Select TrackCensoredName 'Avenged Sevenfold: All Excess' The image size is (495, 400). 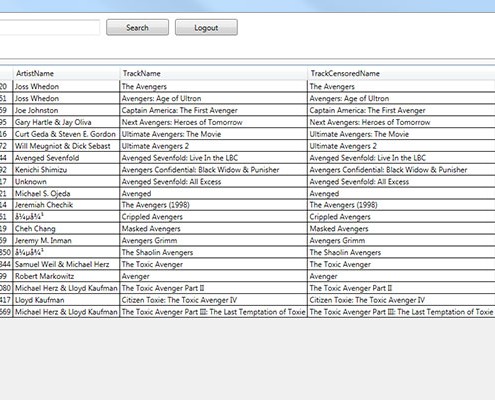pos(401,182)
